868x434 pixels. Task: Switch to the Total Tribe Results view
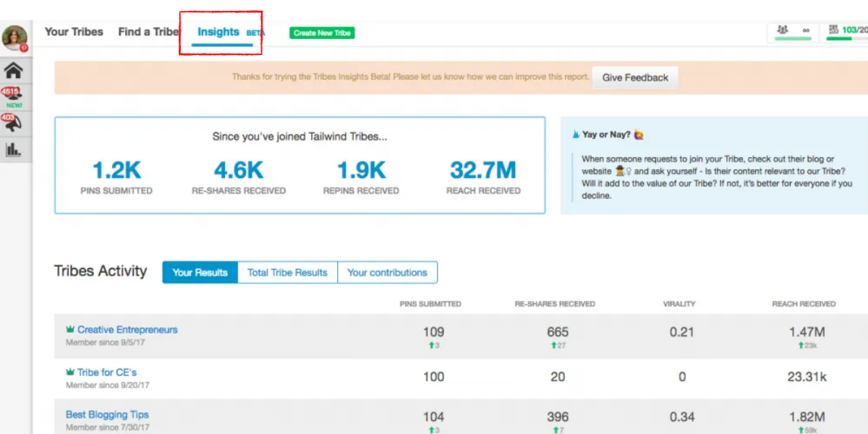pyautogui.click(x=287, y=273)
